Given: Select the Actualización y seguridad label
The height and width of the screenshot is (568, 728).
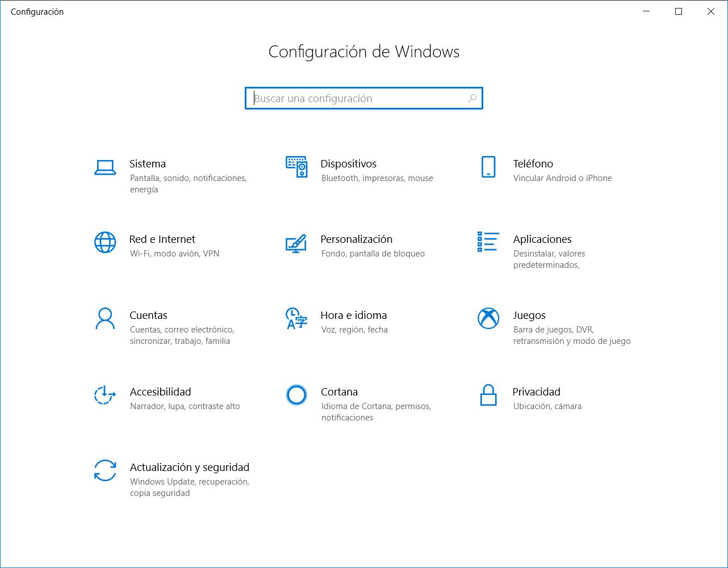Looking at the screenshot, I should click(190, 468).
